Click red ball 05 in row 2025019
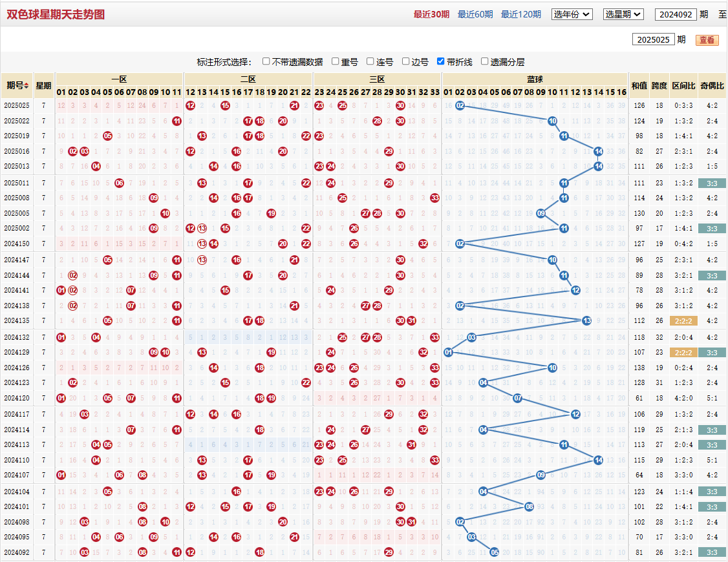This screenshot has height=562, width=728. coord(108,136)
